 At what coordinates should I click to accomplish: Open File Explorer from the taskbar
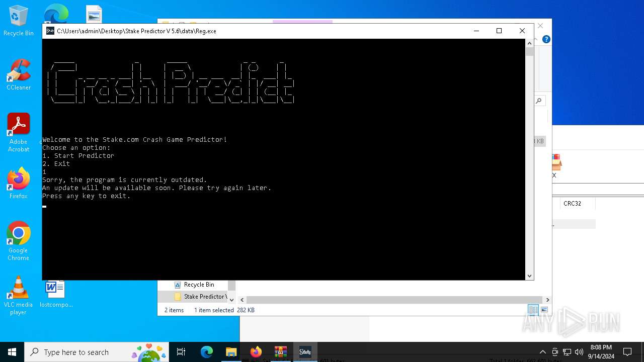click(231, 352)
